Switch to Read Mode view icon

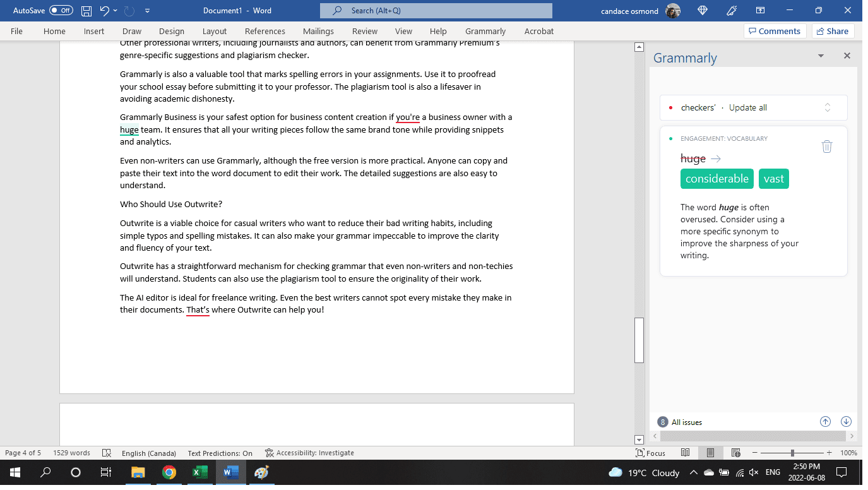pos(686,453)
